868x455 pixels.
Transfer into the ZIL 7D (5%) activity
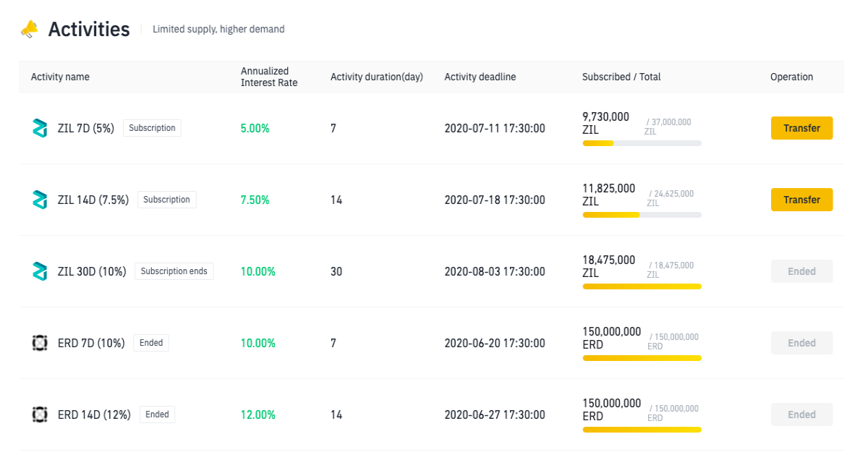(801, 128)
